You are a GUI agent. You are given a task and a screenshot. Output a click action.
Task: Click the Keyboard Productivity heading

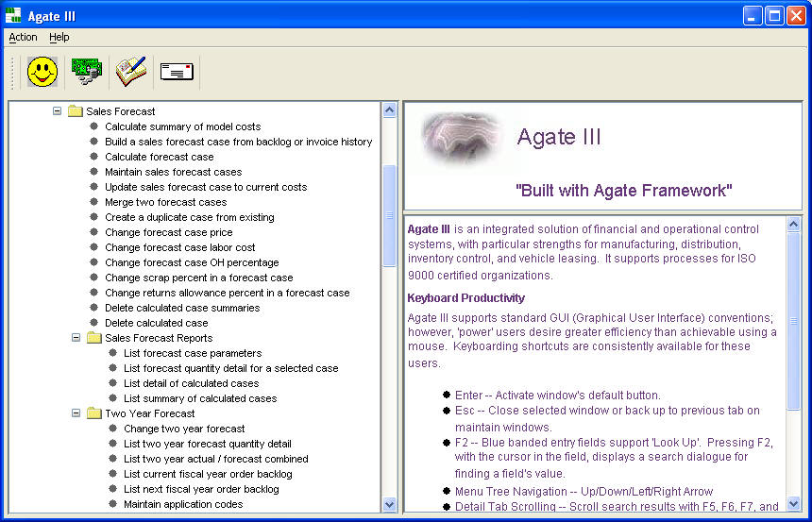click(x=466, y=297)
